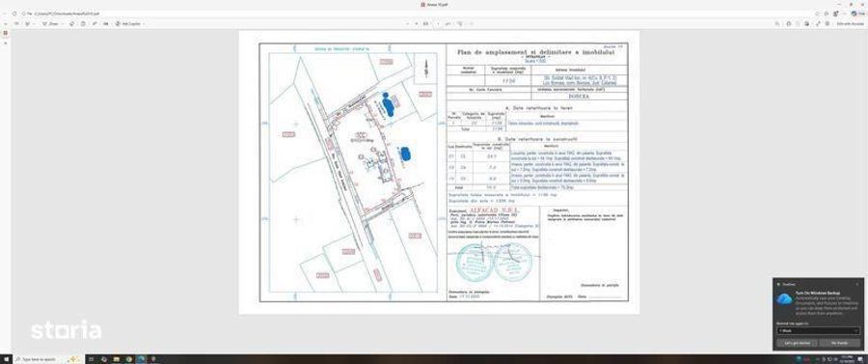This screenshot has width=868, height=364.
Task: Open the highlight tool dropdown
Action: point(34,24)
